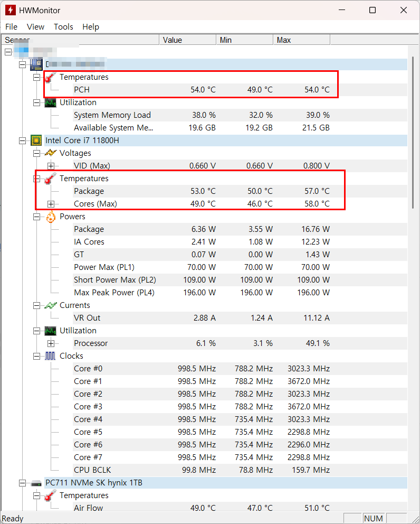Viewport: 420px width, 524px height.
Task: Open the File menu
Action: pos(12,27)
